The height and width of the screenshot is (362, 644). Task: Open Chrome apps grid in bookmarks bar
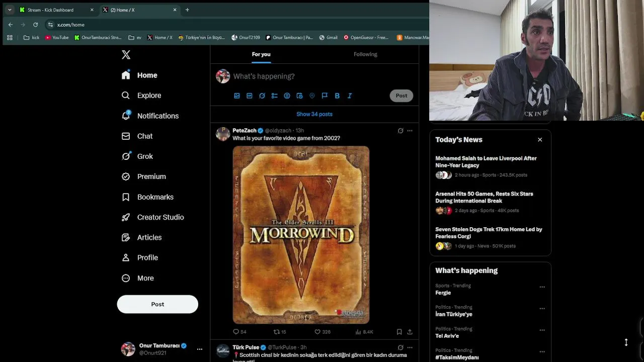10,37
